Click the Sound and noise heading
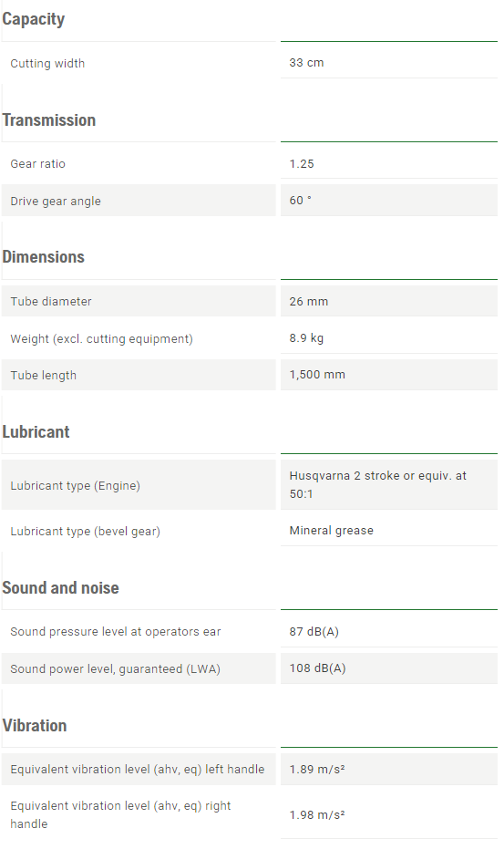 pyautogui.click(x=61, y=588)
